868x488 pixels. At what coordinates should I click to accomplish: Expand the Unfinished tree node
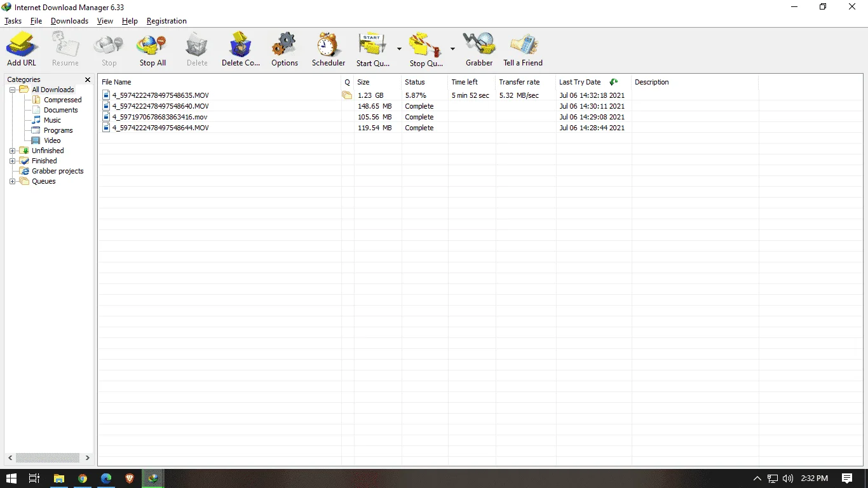[12, 151]
